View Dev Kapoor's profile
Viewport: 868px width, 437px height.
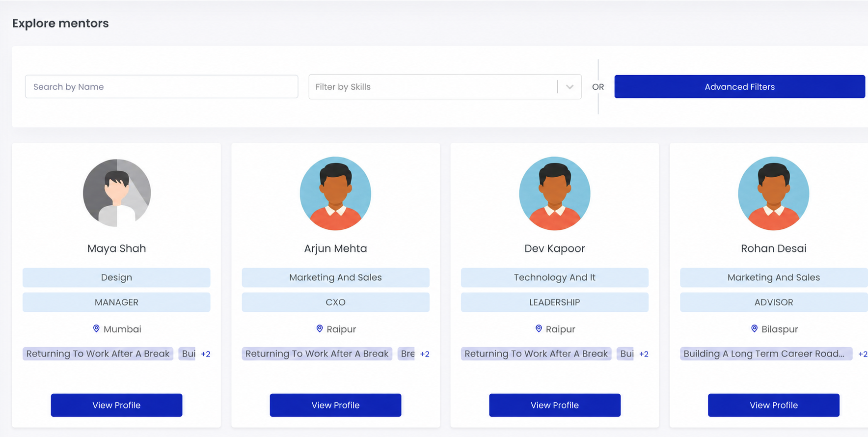point(555,405)
